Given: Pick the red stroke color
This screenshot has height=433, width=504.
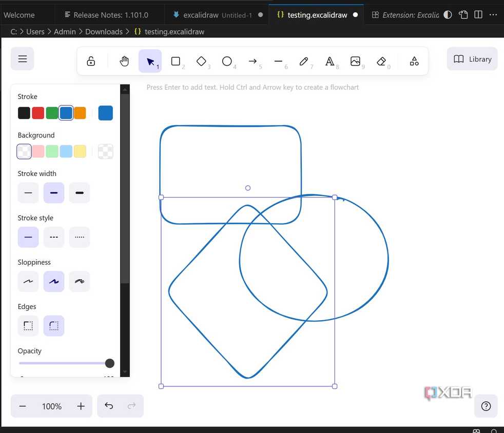Looking at the screenshot, I should tap(38, 113).
